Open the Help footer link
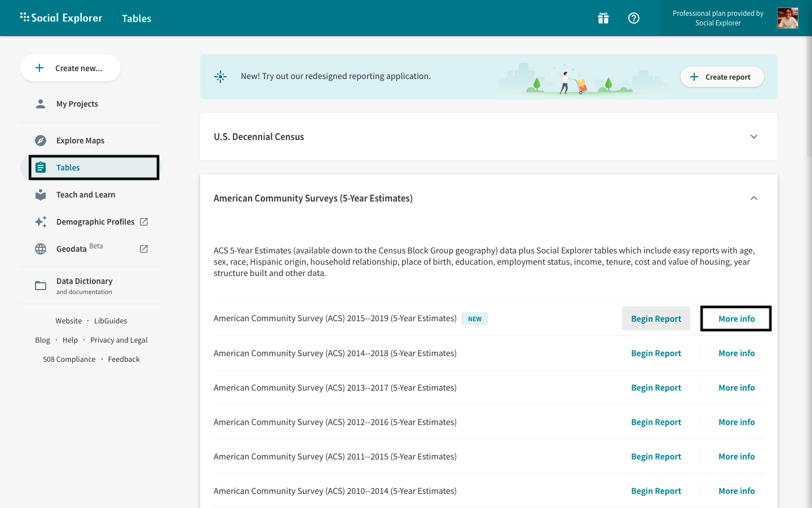Image resolution: width=812 pixels, height=508 pixels. tap(70, 340)
